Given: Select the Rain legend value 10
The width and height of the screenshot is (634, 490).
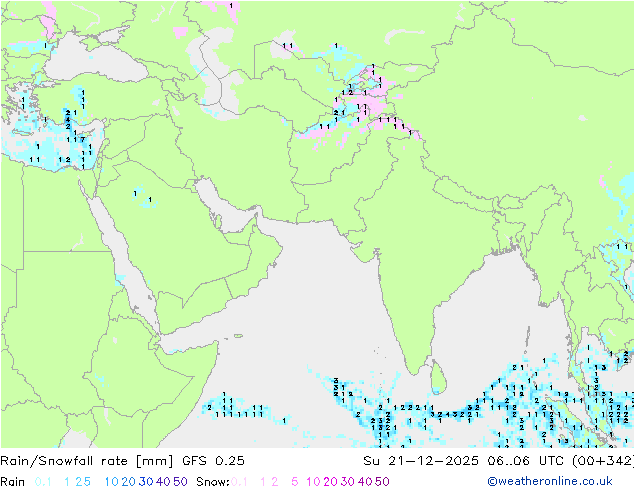Looking at the screenshot, I should pos(112,482).
